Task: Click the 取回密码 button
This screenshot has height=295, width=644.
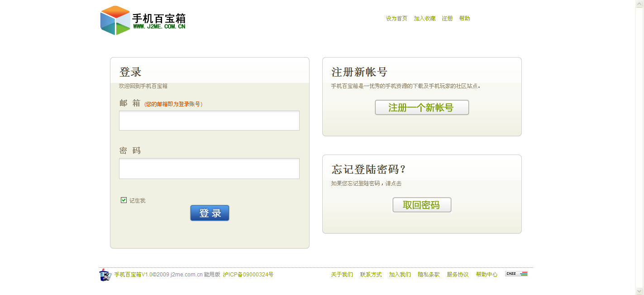Action: (x=422, y=205)
